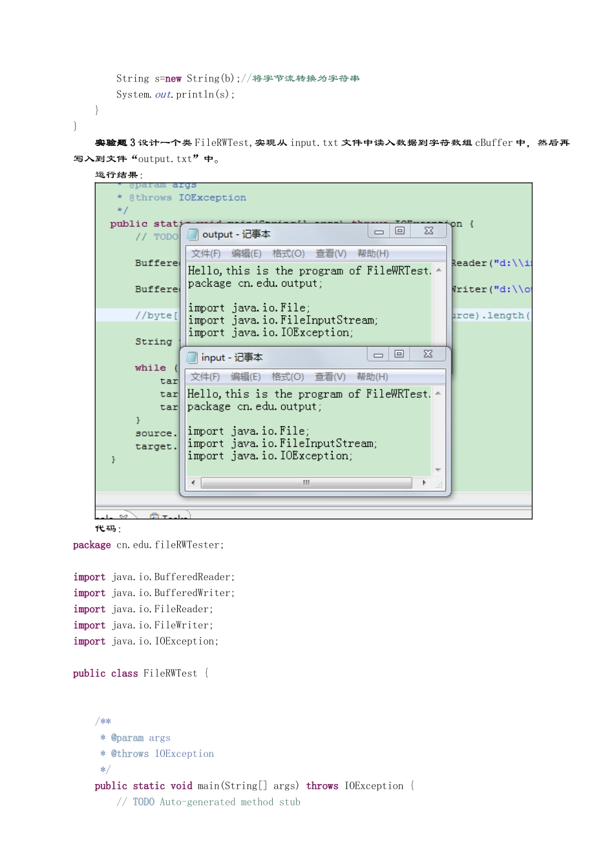Screen dimensions: 614x868
Task: Open 查看(V) menu in output Notepad
Action: 331,253
